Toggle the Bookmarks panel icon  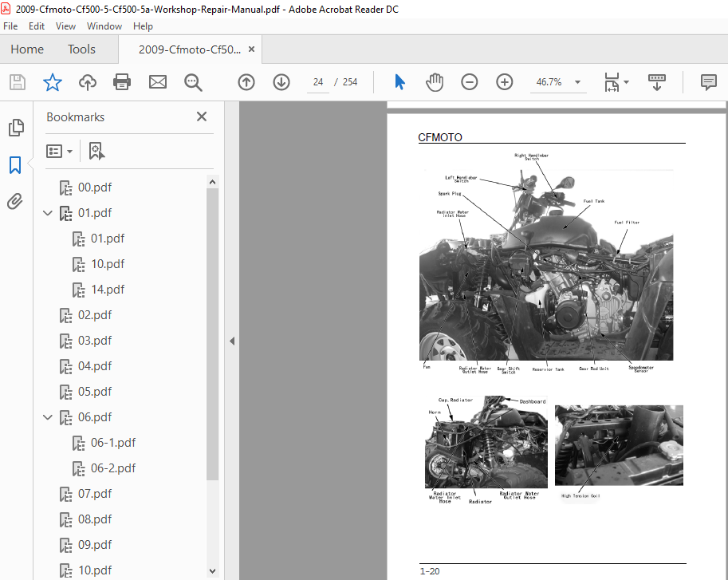pos(15,165)
